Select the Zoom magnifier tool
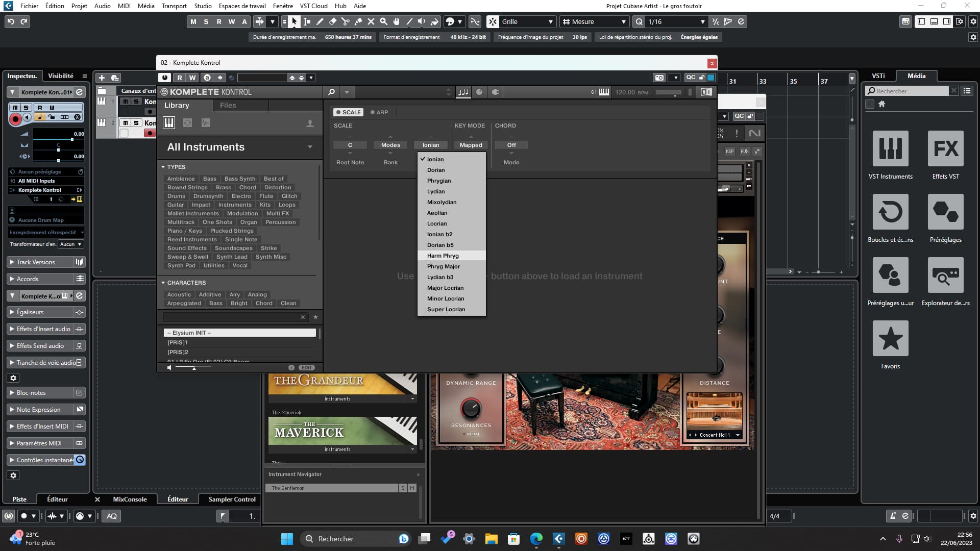Screen dimensions: 980x551 [x=384, y=21]
